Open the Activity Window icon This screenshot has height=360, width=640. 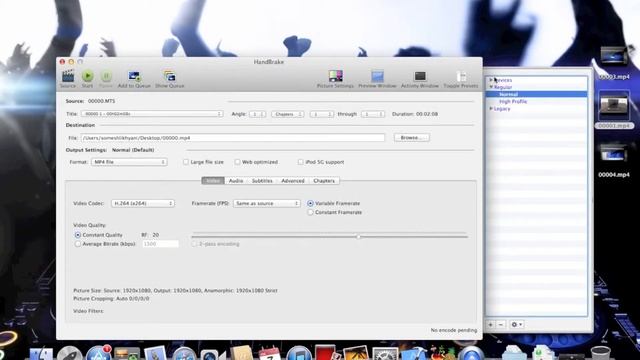click(x=420, y=76)
